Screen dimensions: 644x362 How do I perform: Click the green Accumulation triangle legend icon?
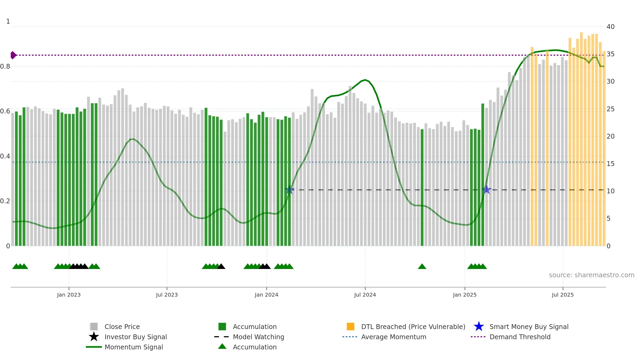click(x=222, y=346)
